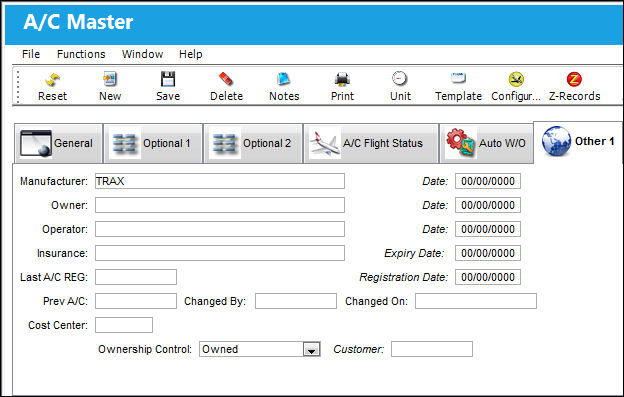Viewport: 624px width, 397px height.
Task: Click the Operator row Date field
Action: pyautogui.click(x=488, y=229)
